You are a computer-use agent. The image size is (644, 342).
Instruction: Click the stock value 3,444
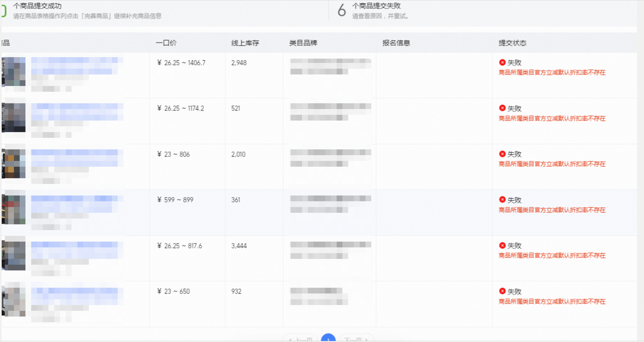pos(239,246)
